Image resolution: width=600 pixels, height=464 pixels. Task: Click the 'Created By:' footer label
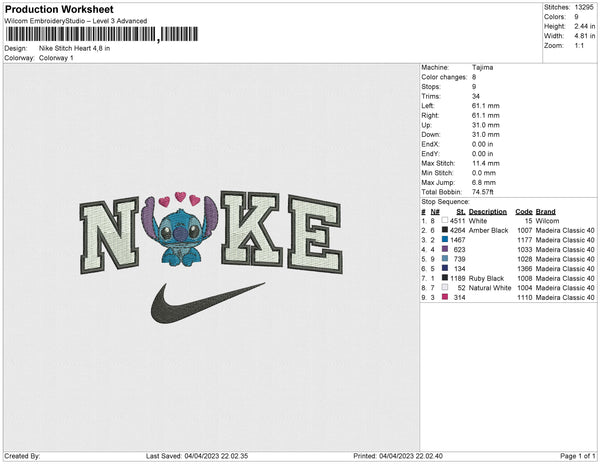[22, 456]
